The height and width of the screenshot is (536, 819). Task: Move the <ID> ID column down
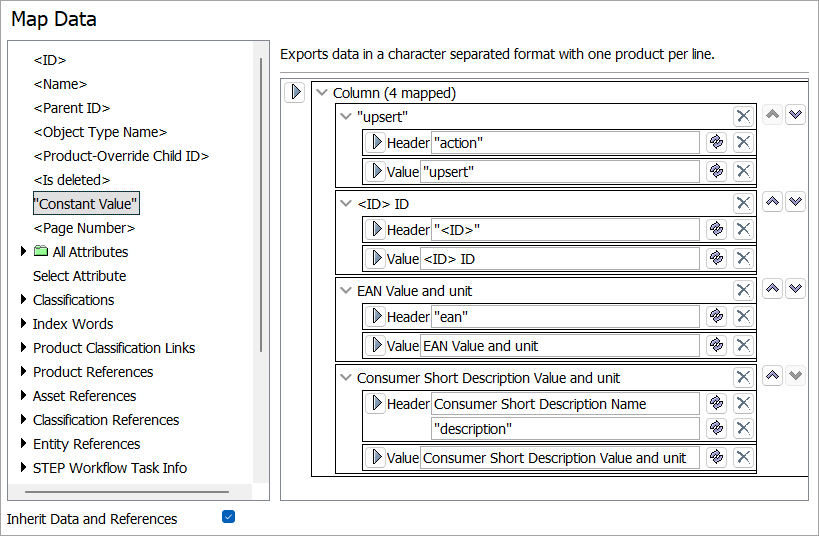coord(795,202)
